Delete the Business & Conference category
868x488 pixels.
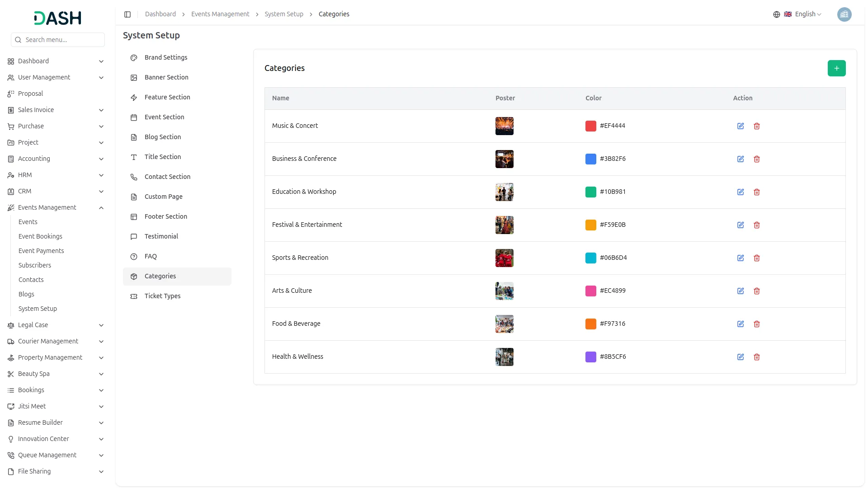757,159
